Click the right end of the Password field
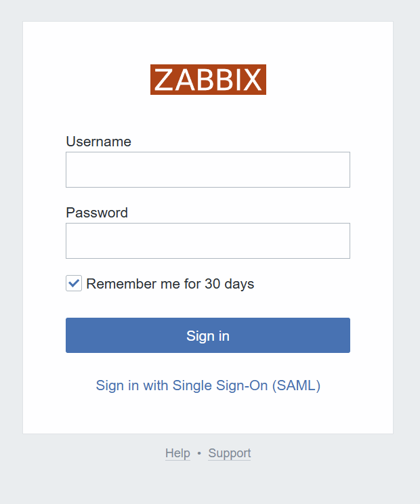This screenshot has width=420, height=504. (339, 240)
